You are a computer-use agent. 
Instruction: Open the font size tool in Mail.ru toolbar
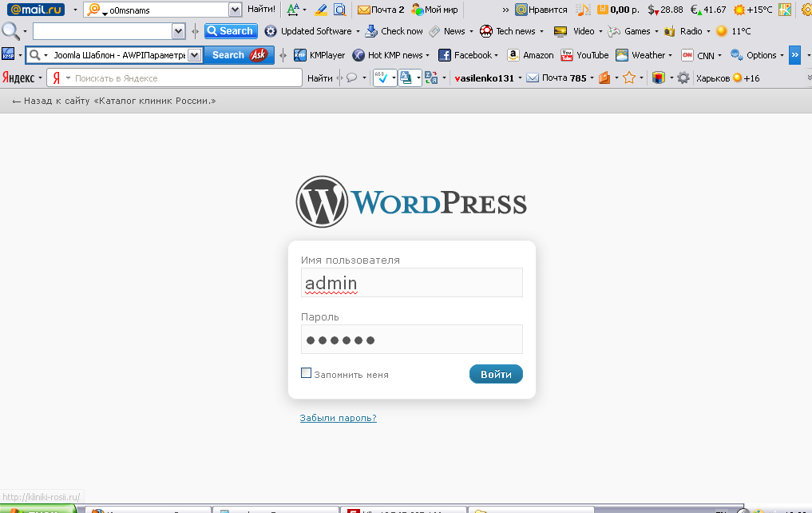(x=294, y=10)
